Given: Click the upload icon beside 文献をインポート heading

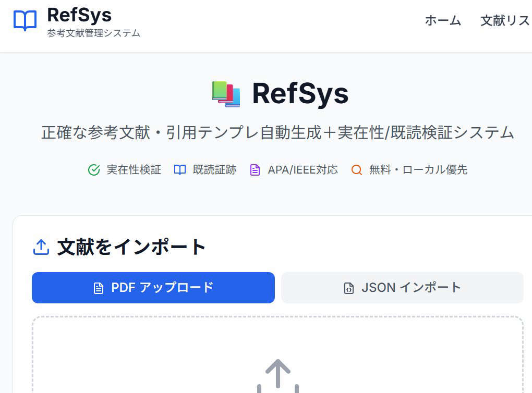Looking at the screenshot, I should (x=40, y=248).
